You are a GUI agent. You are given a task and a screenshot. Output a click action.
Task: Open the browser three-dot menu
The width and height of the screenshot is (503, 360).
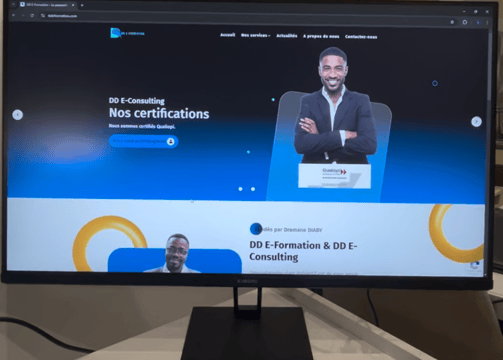click(487, 23)
